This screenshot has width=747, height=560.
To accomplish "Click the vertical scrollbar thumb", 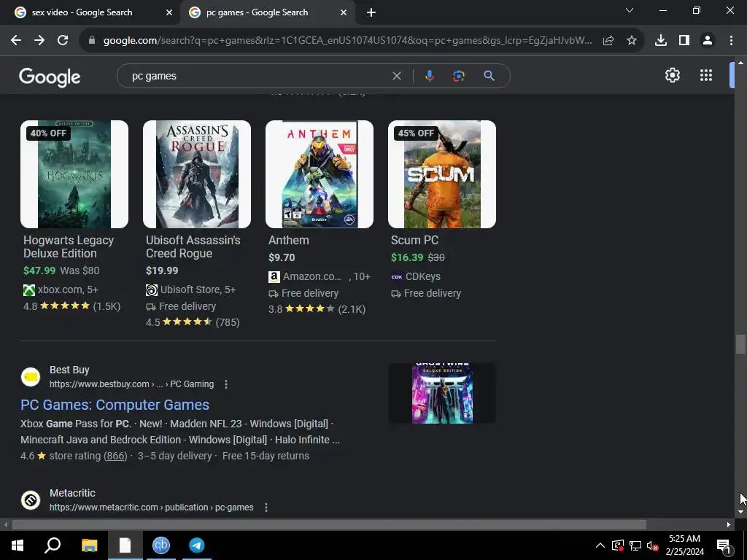I will (x=740, y=344).
